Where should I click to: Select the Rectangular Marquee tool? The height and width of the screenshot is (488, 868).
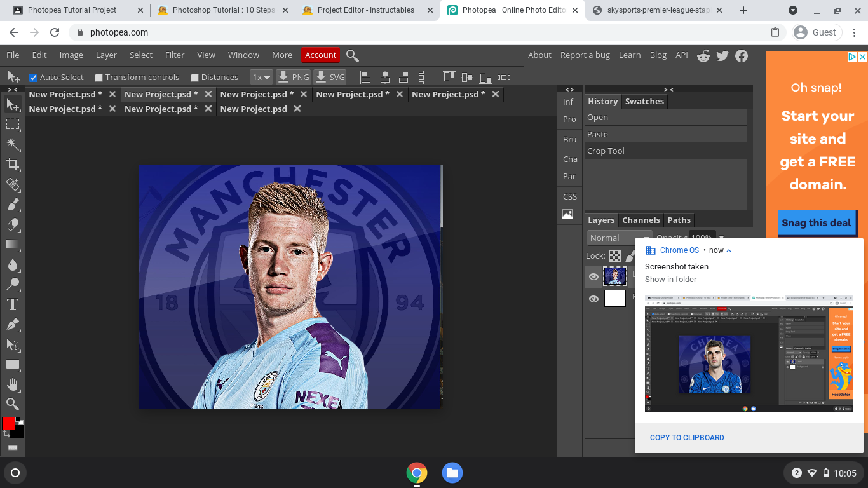pyautogui.click(x=13, y=125)
